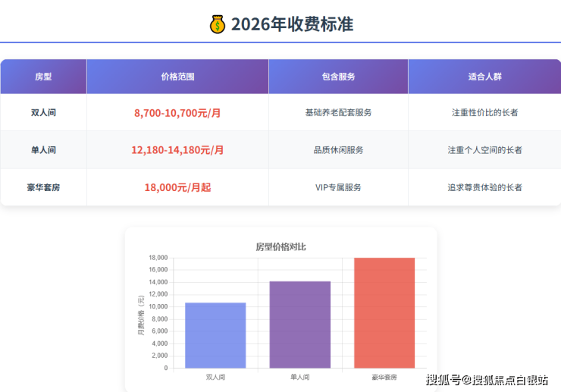Click the red 豪华套房 bar in chart
561x392 pixels.
(x=384, y=312)
